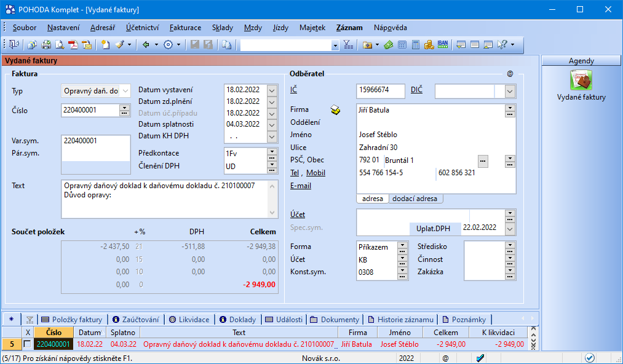
Task: Click into the IČ input field
Action: [x=381, y=91]
